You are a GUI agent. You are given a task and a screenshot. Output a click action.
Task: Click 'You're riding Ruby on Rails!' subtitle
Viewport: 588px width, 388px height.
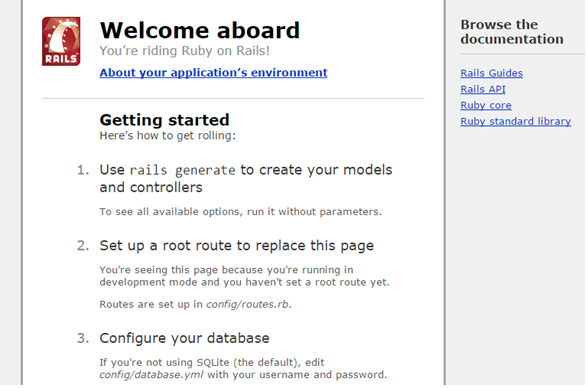click(184, 51)
